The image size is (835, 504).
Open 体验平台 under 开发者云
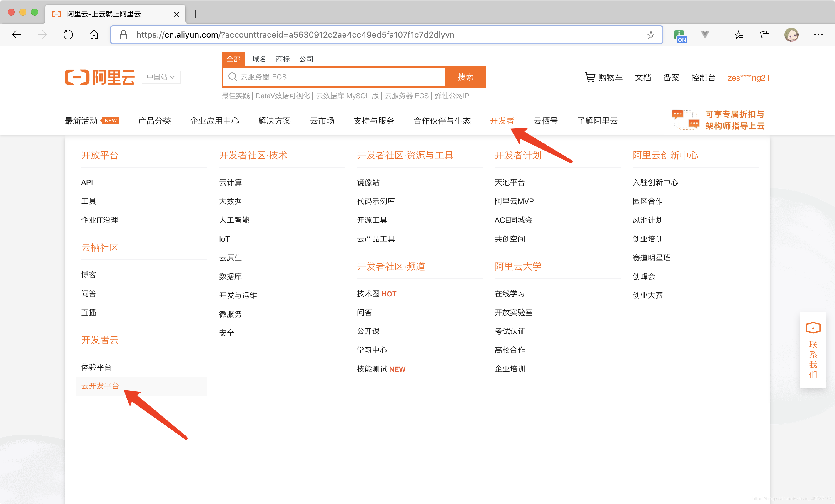tap(96, 367)
